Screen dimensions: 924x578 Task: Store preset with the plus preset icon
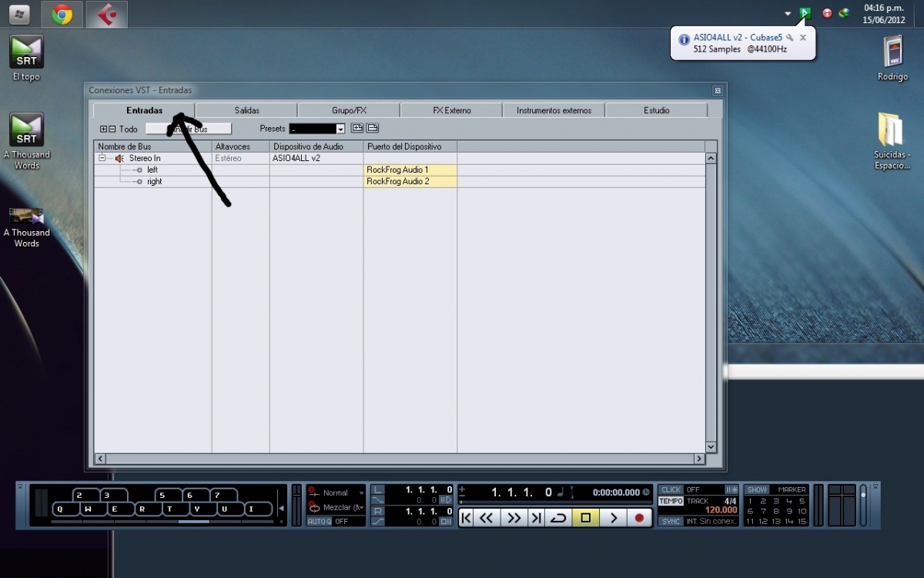[357, 128]
